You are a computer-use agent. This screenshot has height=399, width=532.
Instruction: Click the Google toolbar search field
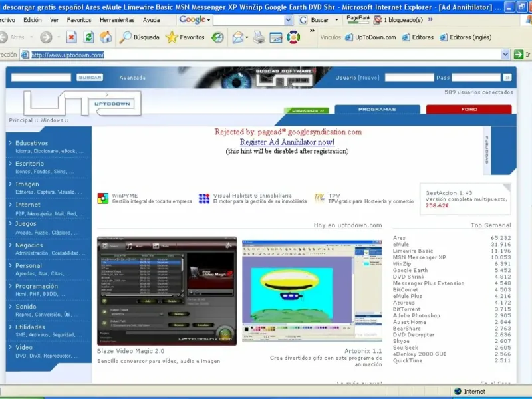pyautogui.click(x=249, y=20)
